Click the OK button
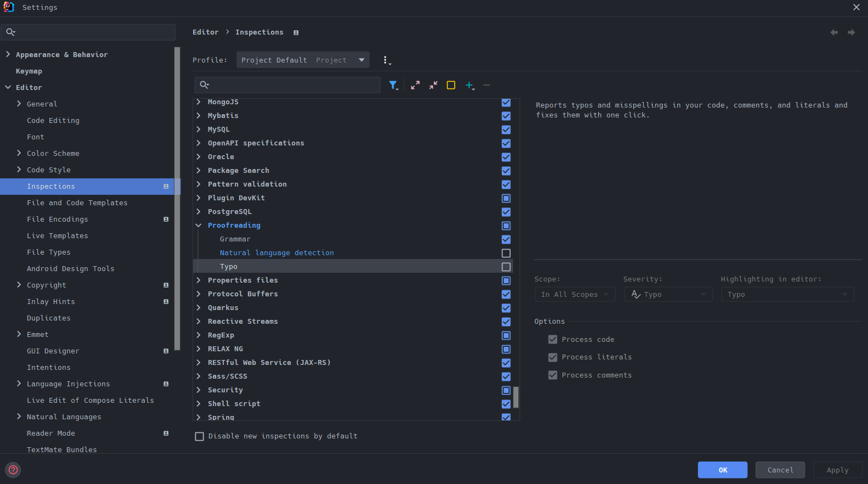 723,470
